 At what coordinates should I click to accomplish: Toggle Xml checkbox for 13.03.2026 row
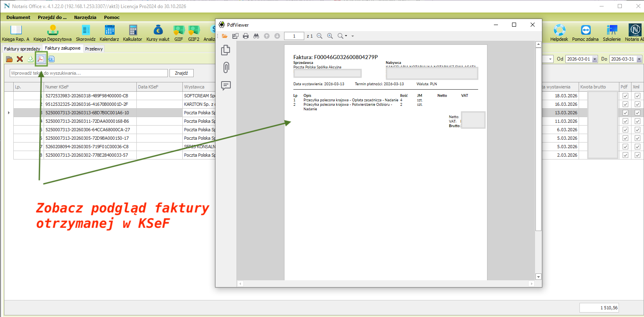click(637, 113)
